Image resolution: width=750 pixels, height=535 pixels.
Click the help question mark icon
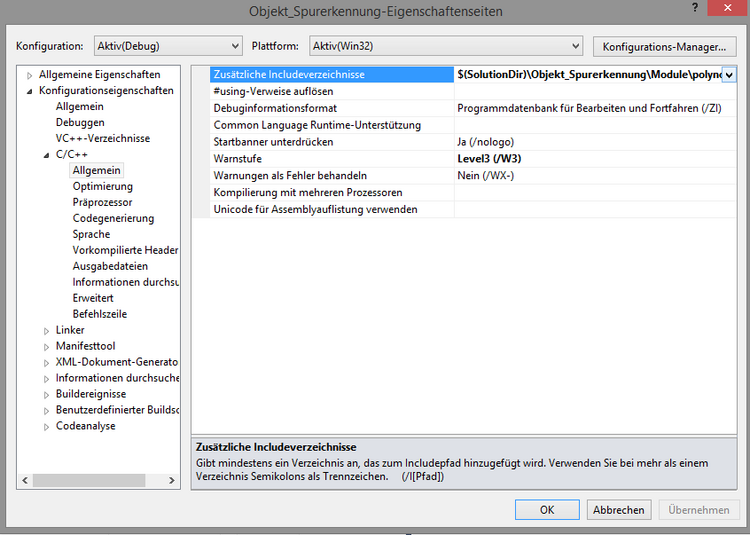click(x=694, y=8)
